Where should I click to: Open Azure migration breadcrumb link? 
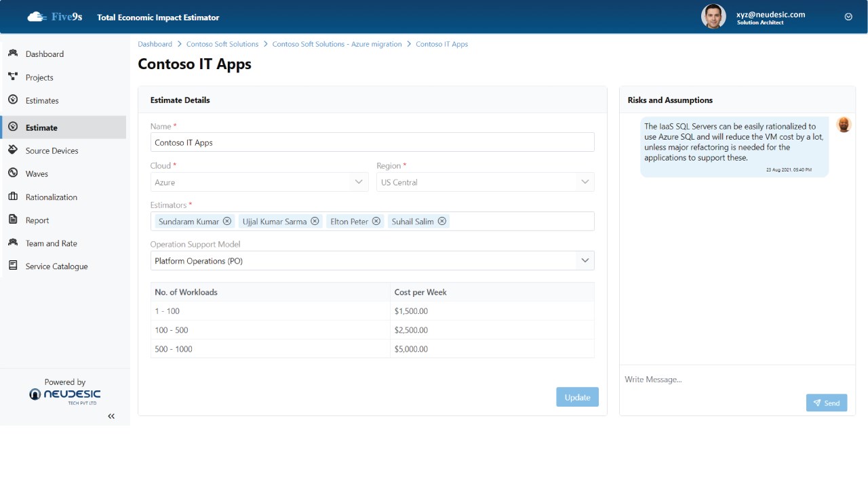(x=337, y=44)
